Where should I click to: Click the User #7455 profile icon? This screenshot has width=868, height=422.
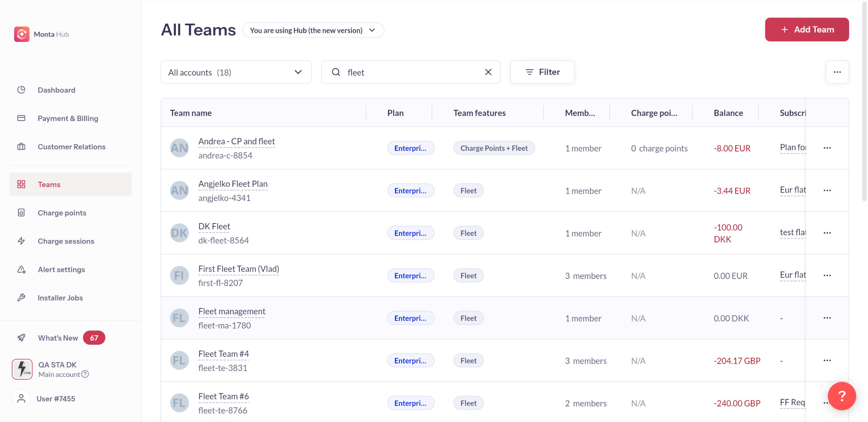click(21, 399)
